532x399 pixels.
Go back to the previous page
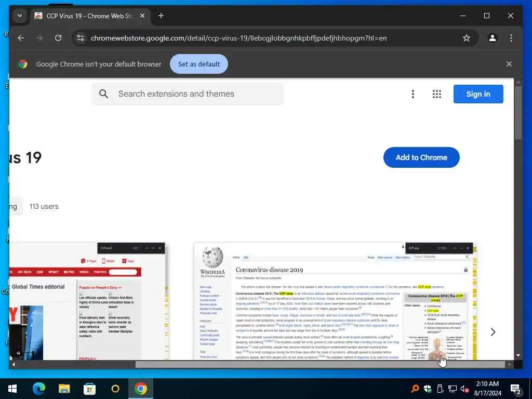[x=21, y=38]
